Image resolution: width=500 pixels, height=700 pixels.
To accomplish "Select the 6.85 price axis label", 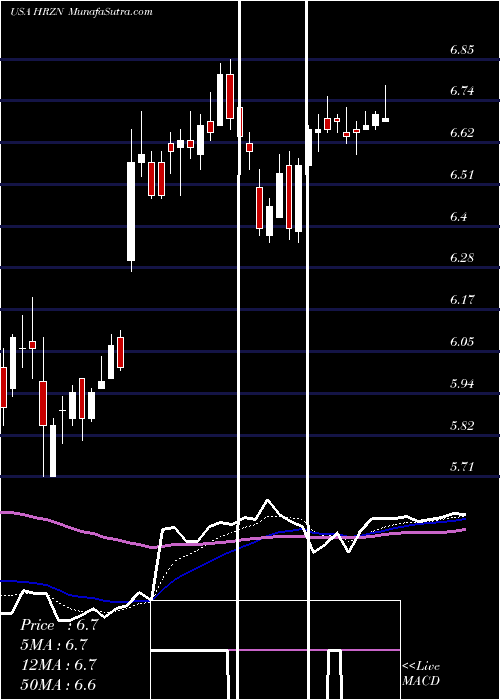I will tap(462, 50).
